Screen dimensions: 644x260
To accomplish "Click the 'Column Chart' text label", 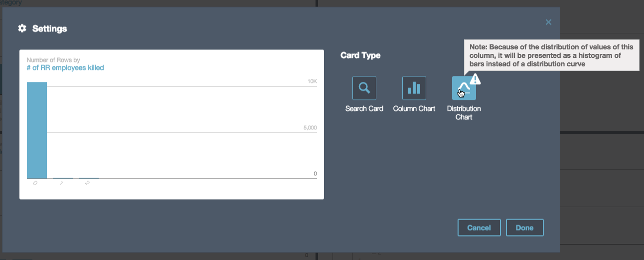I will [x=414, y=109].
